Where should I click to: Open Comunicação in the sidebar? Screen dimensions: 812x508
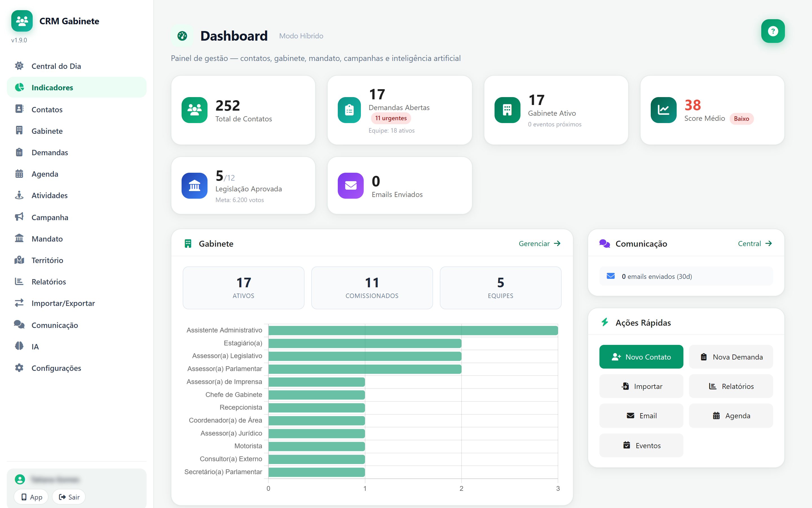coord(76,325)
